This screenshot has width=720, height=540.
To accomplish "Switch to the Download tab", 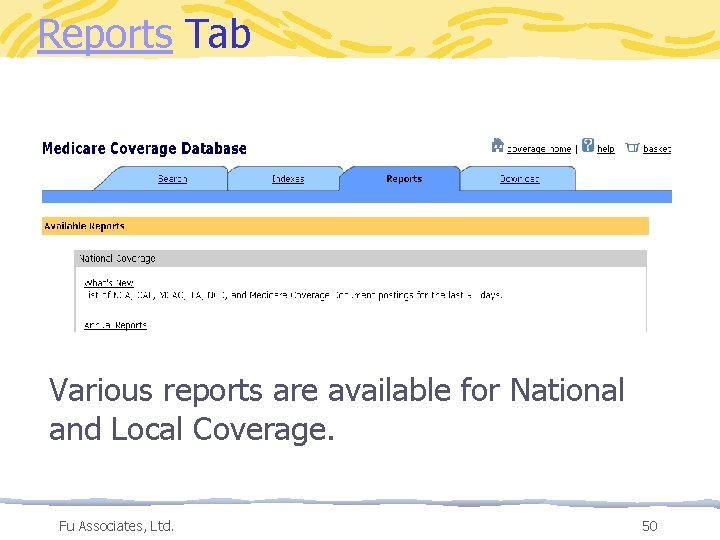I will click(519, 179).
